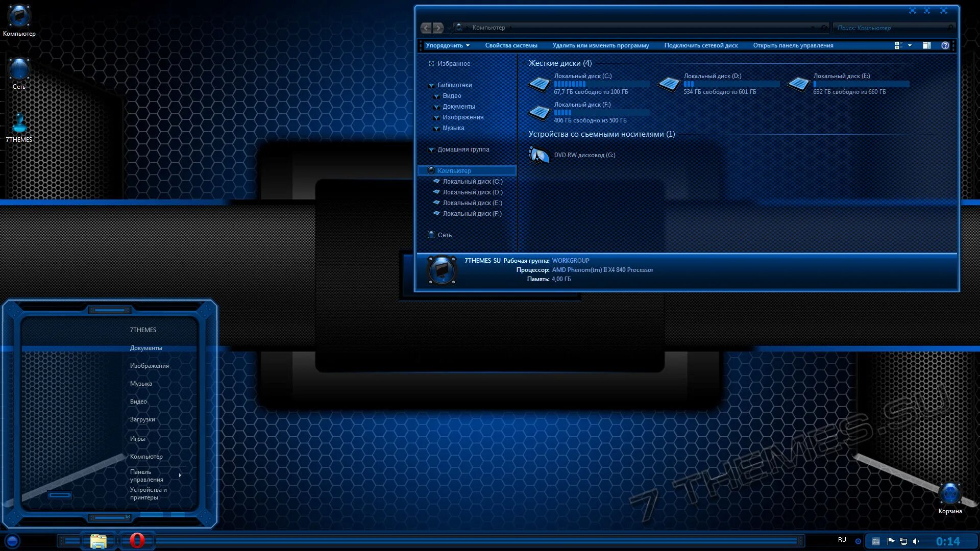Screen dimensions: 980x551
Task: Click Удалить или изменить программу
Action: [601, 45]
